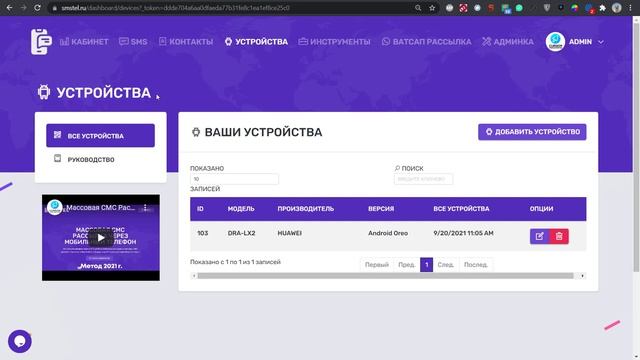
Task: Select page 1 in pagination
Action: pos(427,265)
